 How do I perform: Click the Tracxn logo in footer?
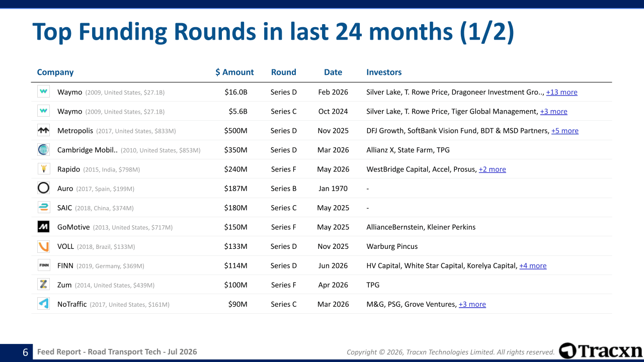click(x=601, y=351)
